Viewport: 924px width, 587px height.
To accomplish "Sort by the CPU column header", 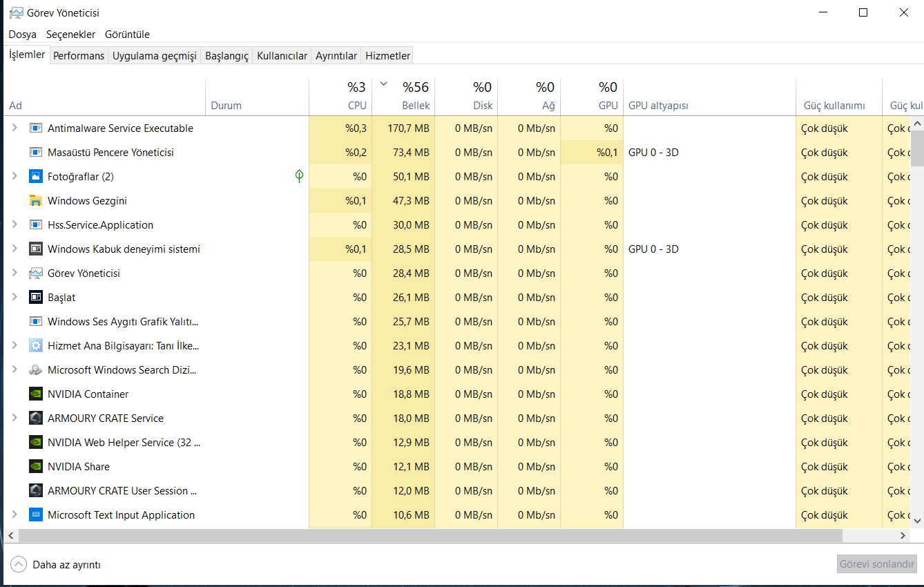I will pyautogui.click(x=340, y=97).
